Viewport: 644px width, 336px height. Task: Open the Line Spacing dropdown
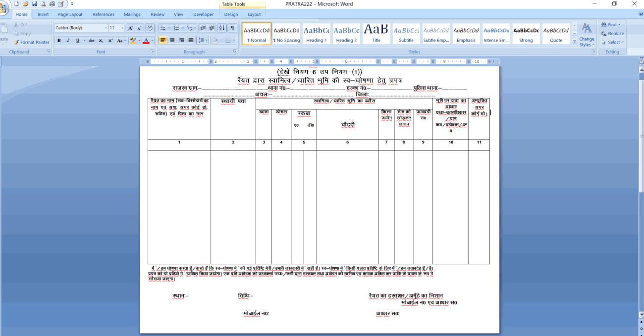tap(203, 41)
